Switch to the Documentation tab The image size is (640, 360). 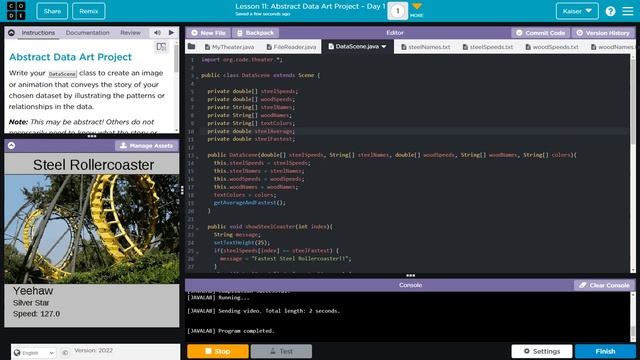(x=87, y=33)
